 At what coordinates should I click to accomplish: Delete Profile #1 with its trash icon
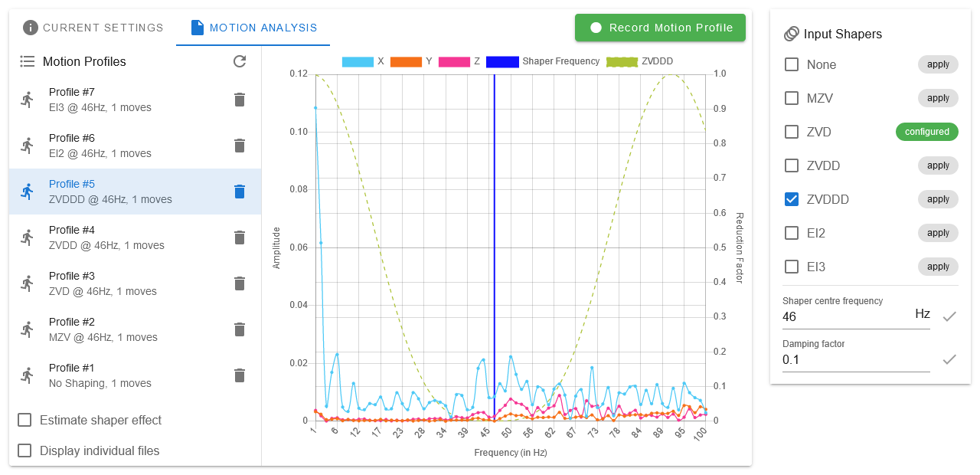coord(240,375)
